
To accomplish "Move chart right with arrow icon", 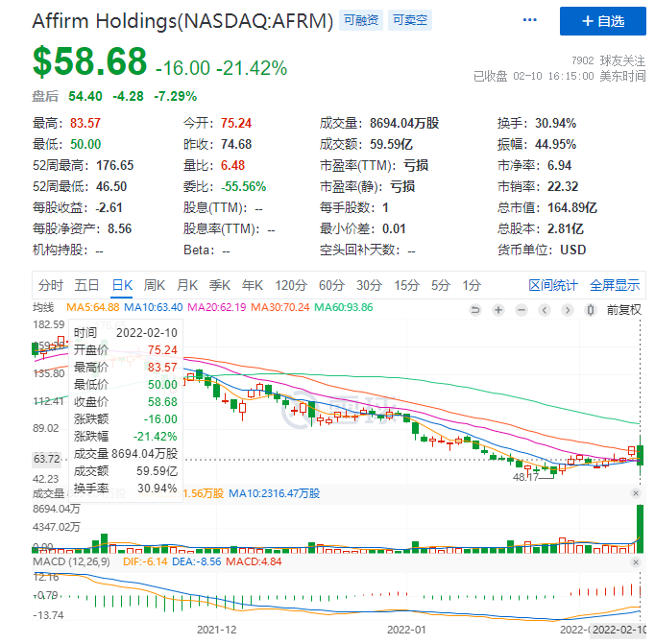I will (567, 310).
